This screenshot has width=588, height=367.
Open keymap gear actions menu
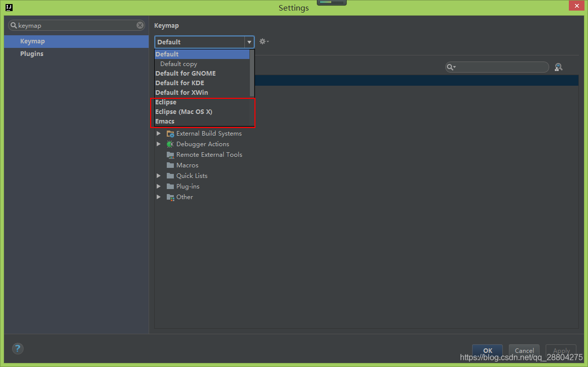264,42
